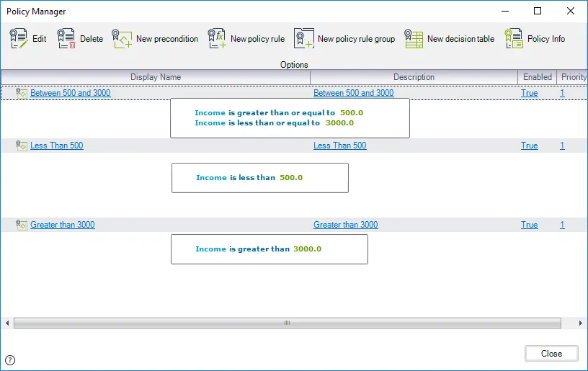This screenshot has width=588, height=371.
Task: Choose New policy rule group text option
Action: click(356, 39)
